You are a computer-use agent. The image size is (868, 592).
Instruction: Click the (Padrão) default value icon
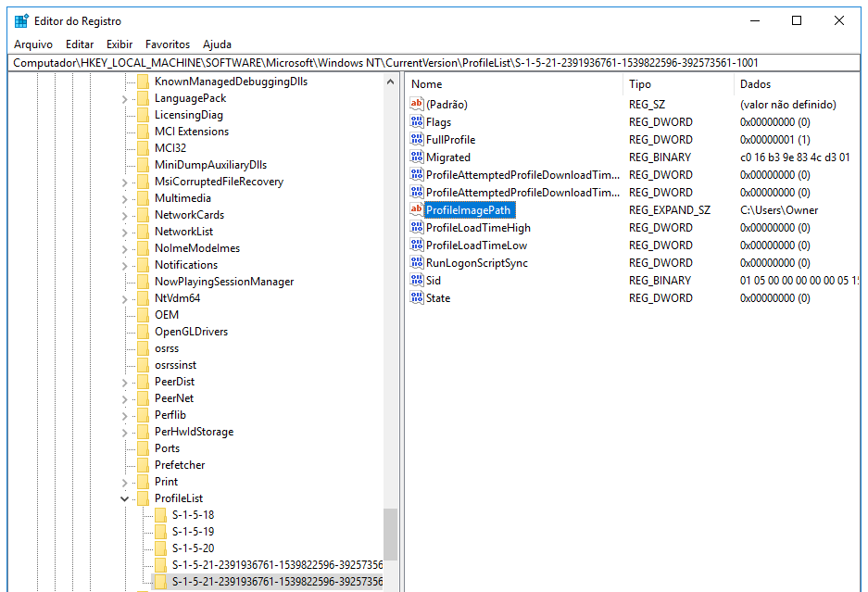point(416,105)
